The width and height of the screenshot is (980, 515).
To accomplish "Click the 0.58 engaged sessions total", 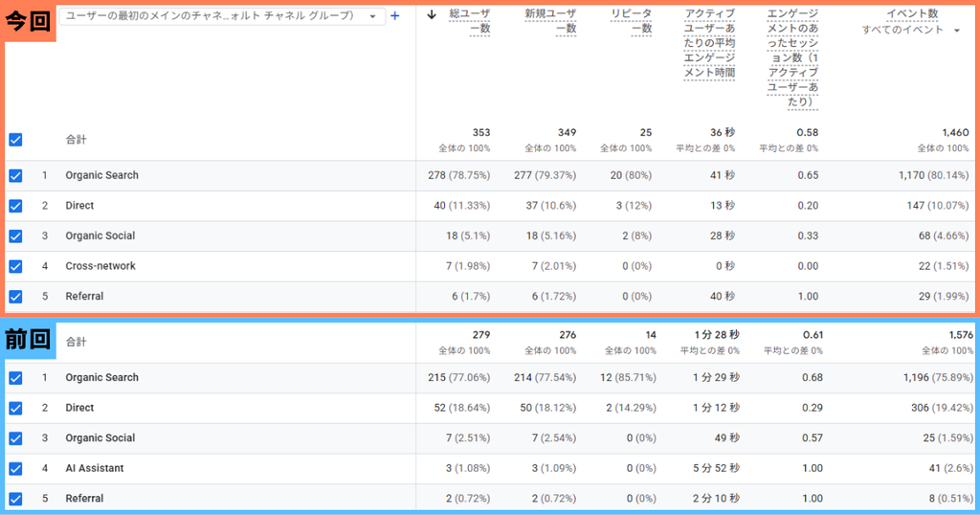I will coord(808,132).
